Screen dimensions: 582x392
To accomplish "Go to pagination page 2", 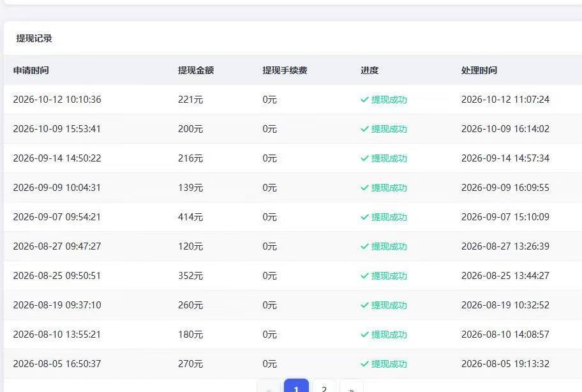I will [324, 386].
